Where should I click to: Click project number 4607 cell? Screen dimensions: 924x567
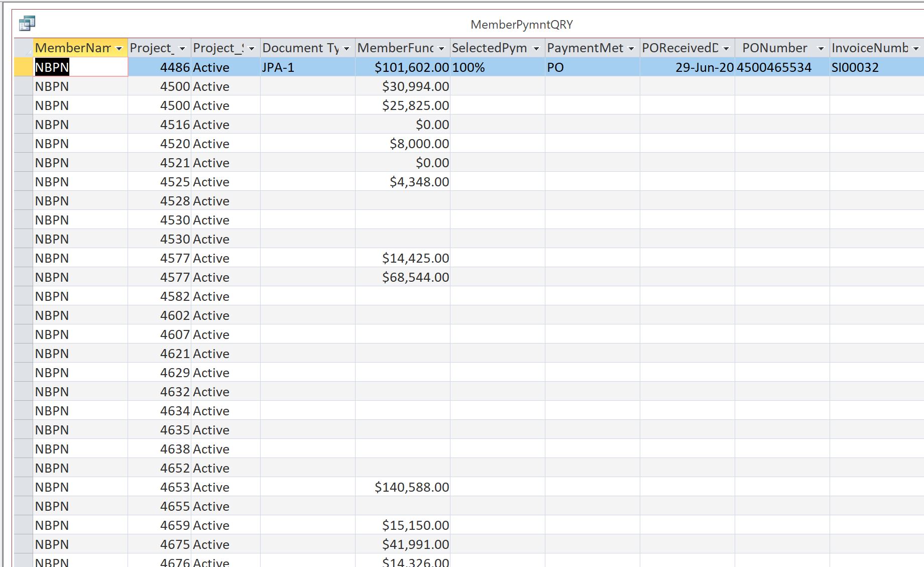click(x=160, y=334)
